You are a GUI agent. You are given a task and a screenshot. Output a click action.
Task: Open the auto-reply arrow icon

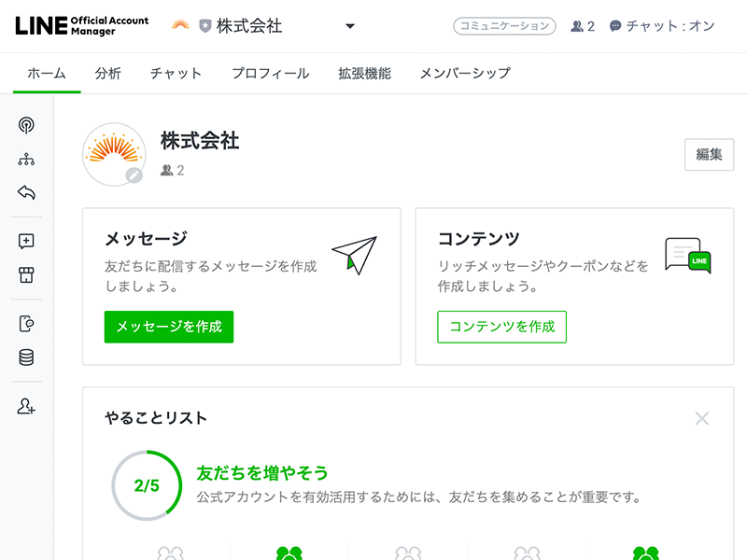point(26,193)
